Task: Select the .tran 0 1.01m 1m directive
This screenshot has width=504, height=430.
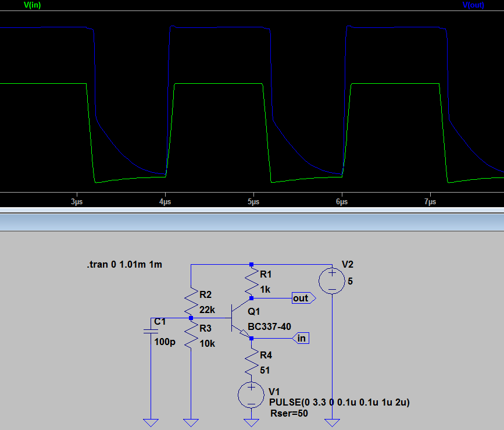Action: [124, 264]
